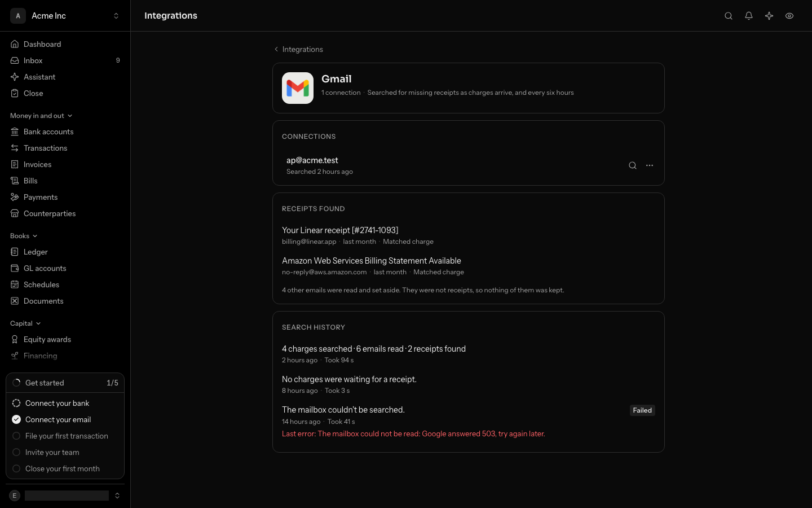Click the Bills icon
Viewport: 812px width, 508px height.
point(15,181)
